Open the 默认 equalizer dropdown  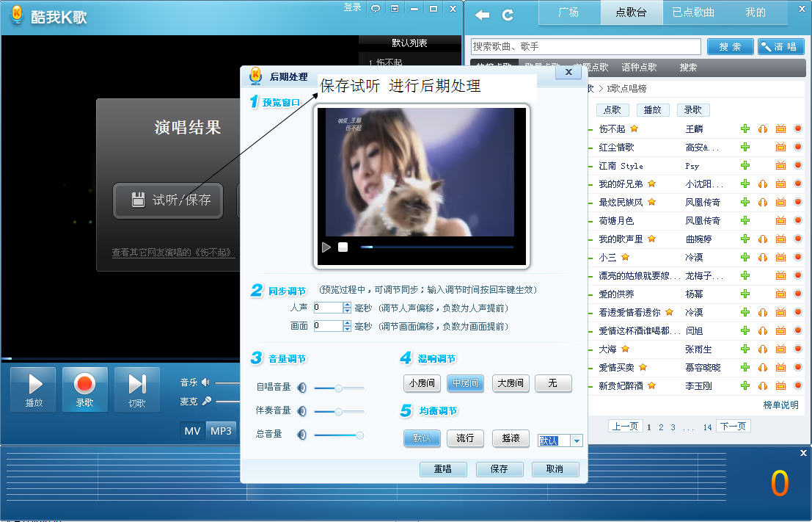577,441
